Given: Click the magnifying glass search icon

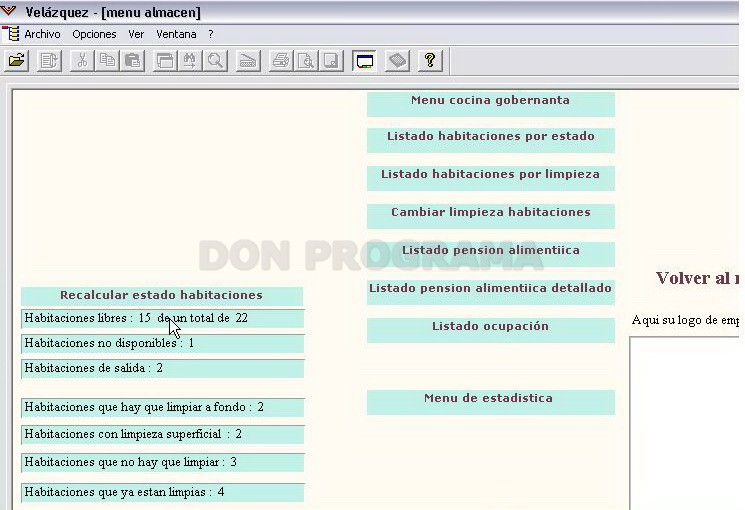Looking at the screenshot, I should tap(215, 61).
